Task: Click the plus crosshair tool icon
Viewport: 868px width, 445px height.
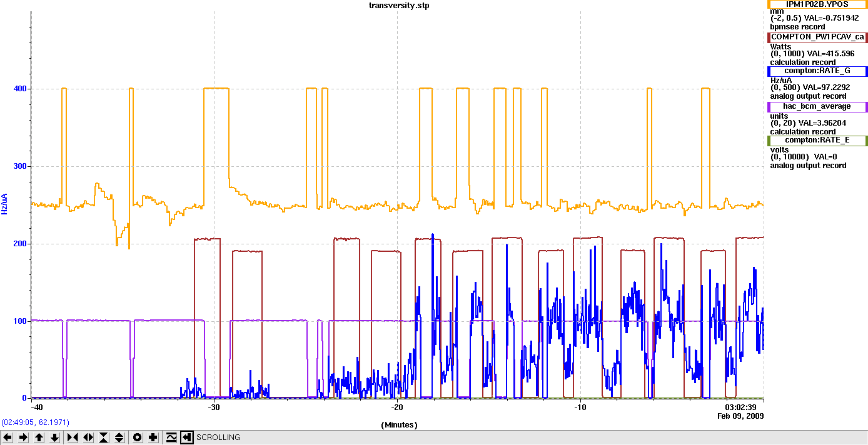Action: point(153,437)
